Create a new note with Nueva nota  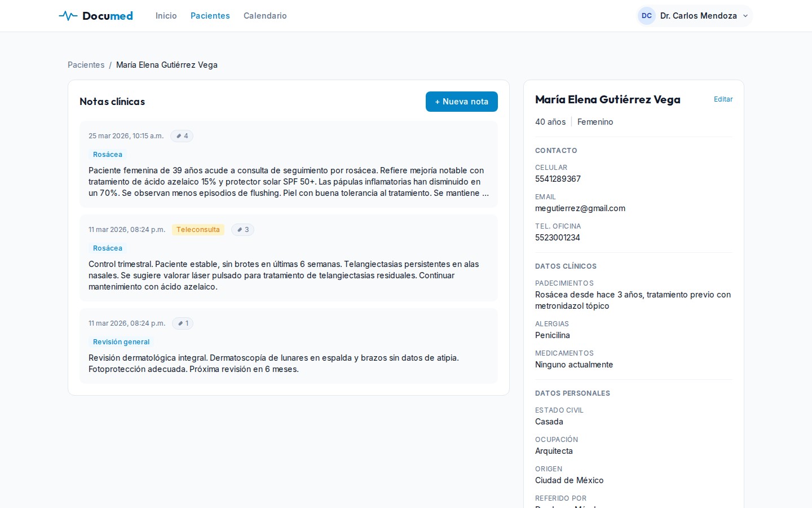pyautogui.click(x=461, y=102)
